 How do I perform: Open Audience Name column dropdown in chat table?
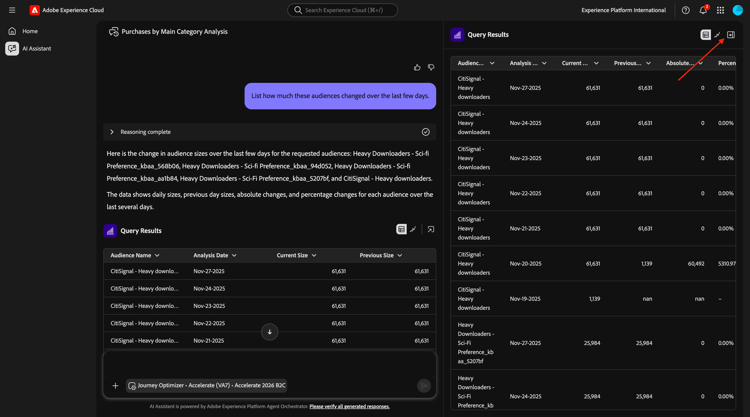(157, 255)
